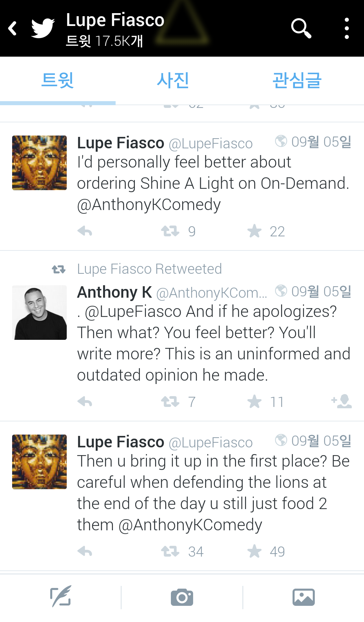Follow Anthony K with add-user icon
Screen dimensions: 364x622
342,401
